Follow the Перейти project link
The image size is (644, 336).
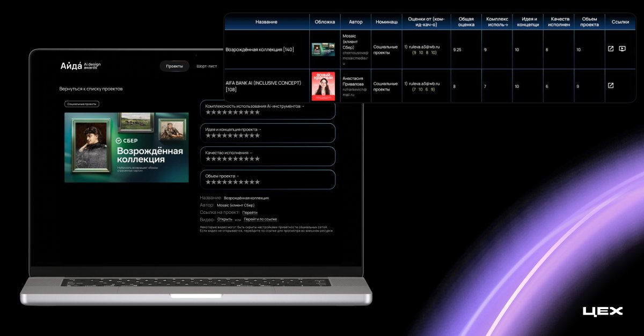[250, 213]
